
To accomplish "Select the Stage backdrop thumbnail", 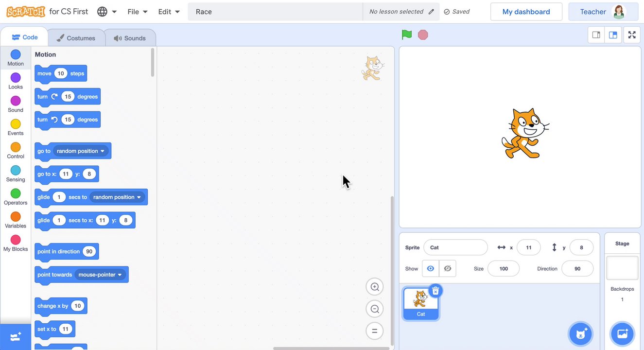I will pos(622,268).
